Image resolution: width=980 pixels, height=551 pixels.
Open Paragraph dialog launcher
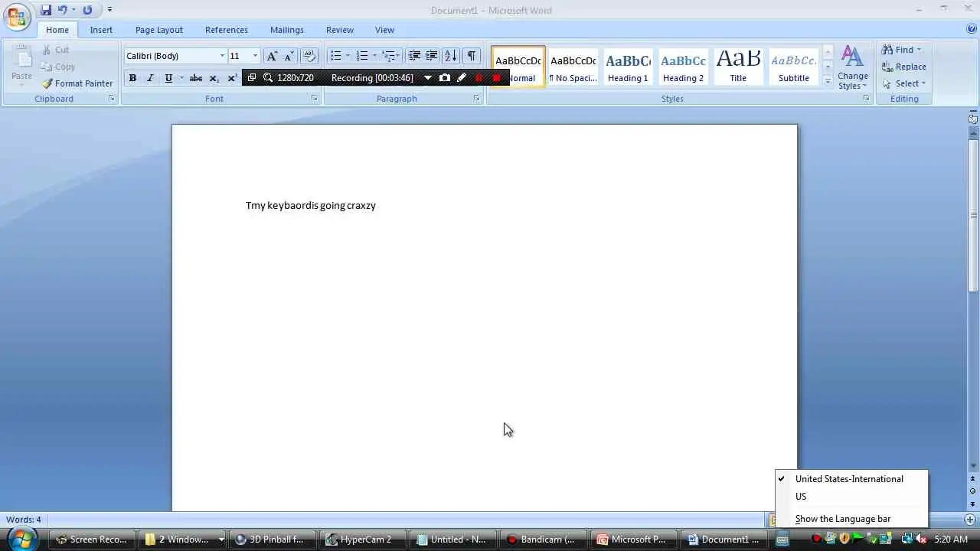click(477, 99)
